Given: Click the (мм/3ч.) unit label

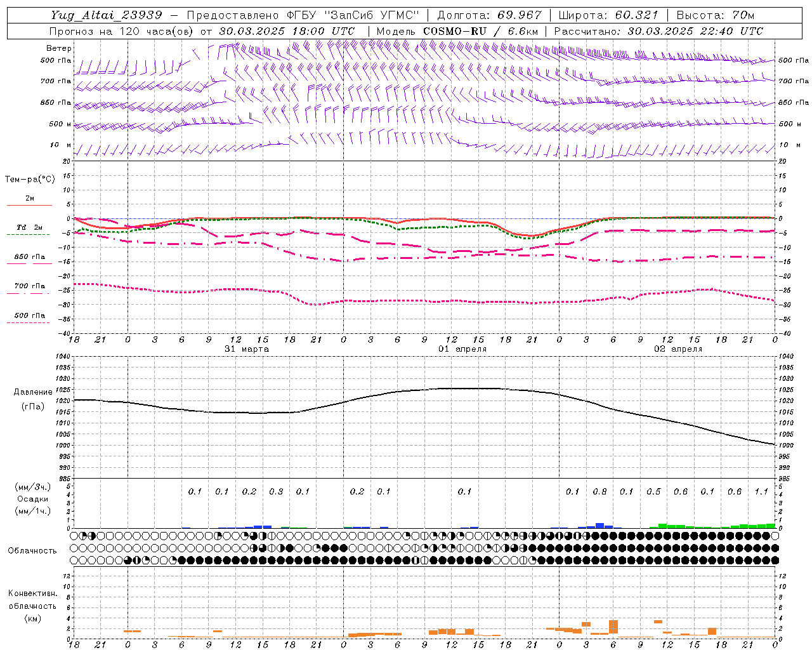Looking at the screenshot, I should tap(33, 487).
